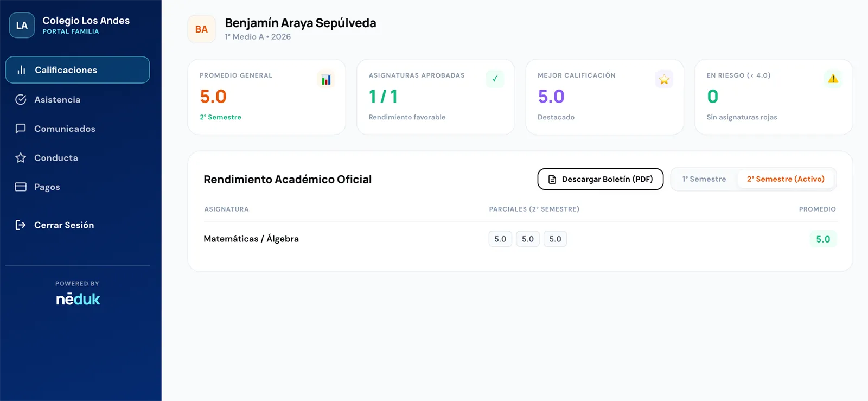Click the Destacado label

(556, 117)
